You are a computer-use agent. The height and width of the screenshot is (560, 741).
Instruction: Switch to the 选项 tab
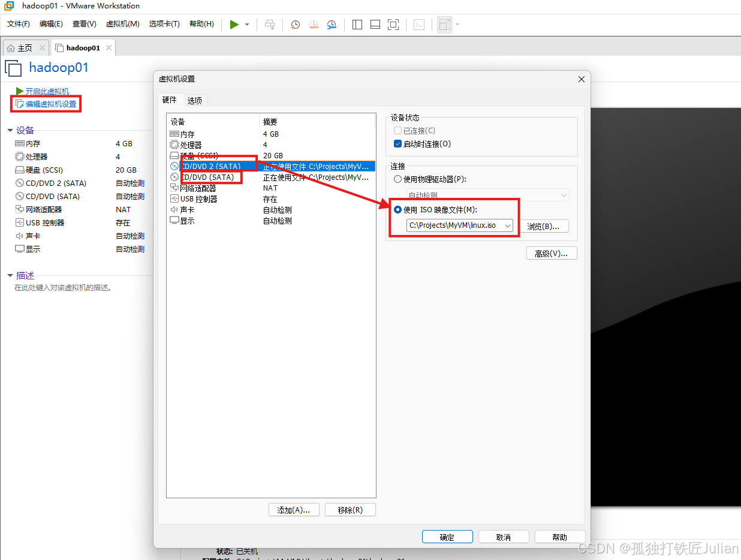tap(195, 101)
